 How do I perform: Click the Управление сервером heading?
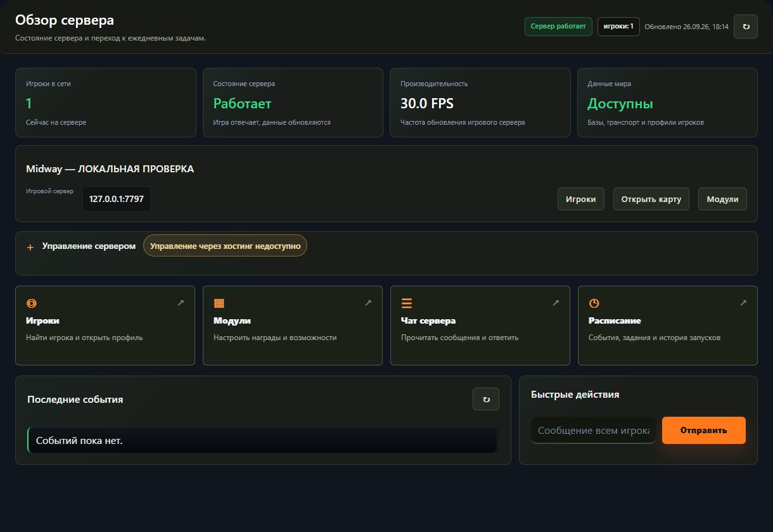pyautogui.click(x=89, y=246)
